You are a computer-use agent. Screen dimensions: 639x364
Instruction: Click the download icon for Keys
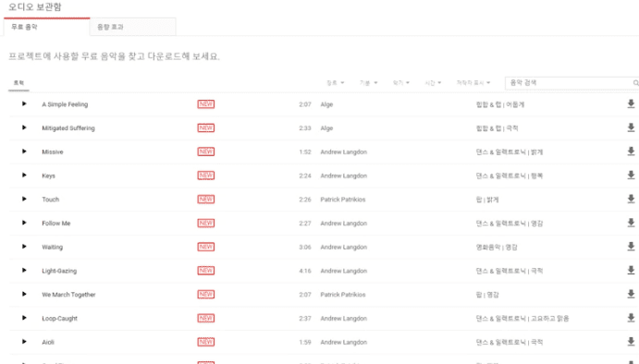click(631, 176)
